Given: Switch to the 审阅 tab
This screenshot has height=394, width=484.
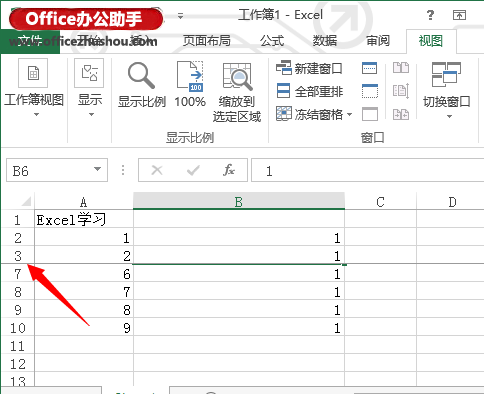Looking at the screenshot, I should click(378, 41).
